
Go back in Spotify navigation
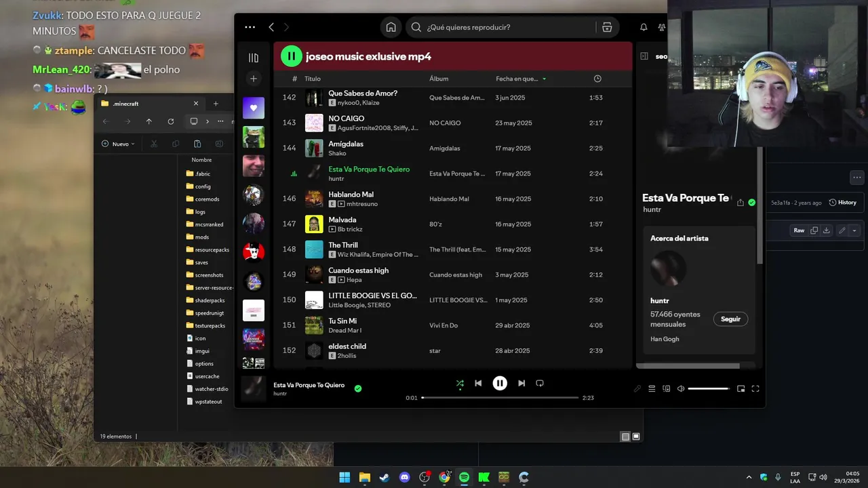point(271,27)
